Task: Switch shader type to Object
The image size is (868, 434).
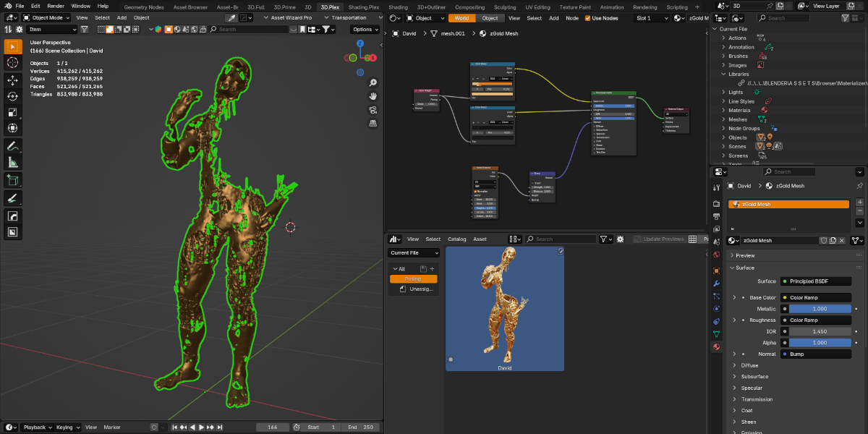Action: 490,18
